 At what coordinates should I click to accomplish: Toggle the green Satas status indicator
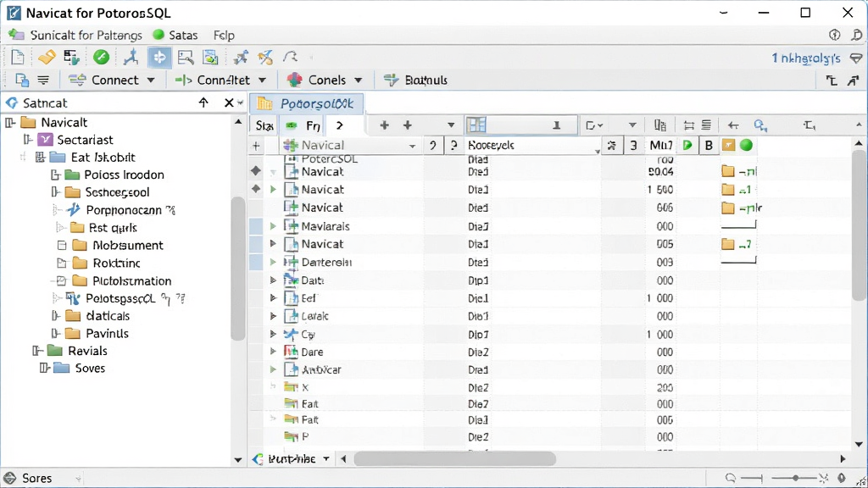pyautogui.click(x=159, y=34)
